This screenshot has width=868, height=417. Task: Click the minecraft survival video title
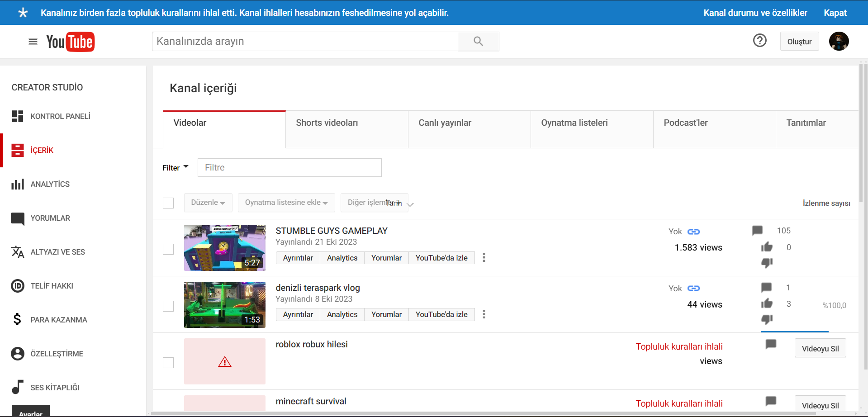coord(311,401)
